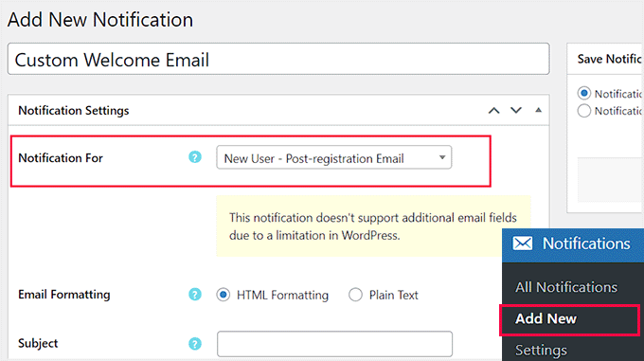Select second Notification radio in Save panel
This screenshot has height=361, width=644.
[x=584, y=111]
